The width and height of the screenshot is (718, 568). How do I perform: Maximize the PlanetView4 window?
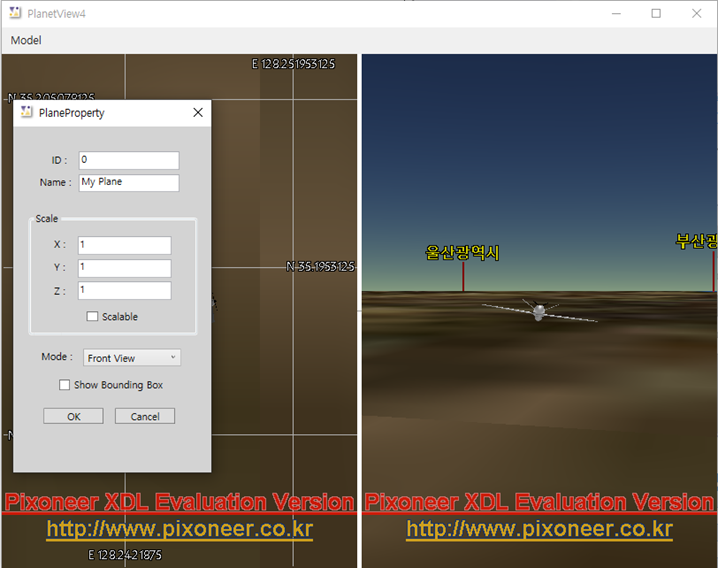coord(656,13)
